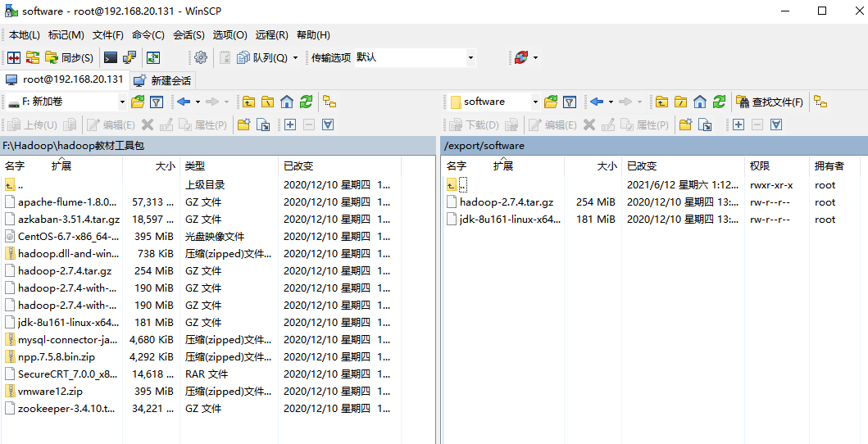This screenshot has height=444, width=868.
Task: Sort remote panel by 拥有者 column
Action: point(829,165)
